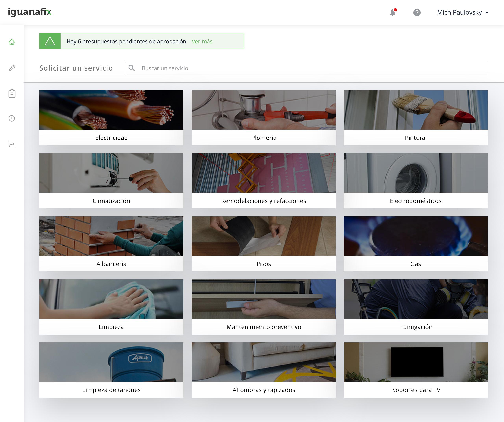Viewport: 504px width, 422px height.
Task: Pick the Gas service card
Action: point(415,244)
